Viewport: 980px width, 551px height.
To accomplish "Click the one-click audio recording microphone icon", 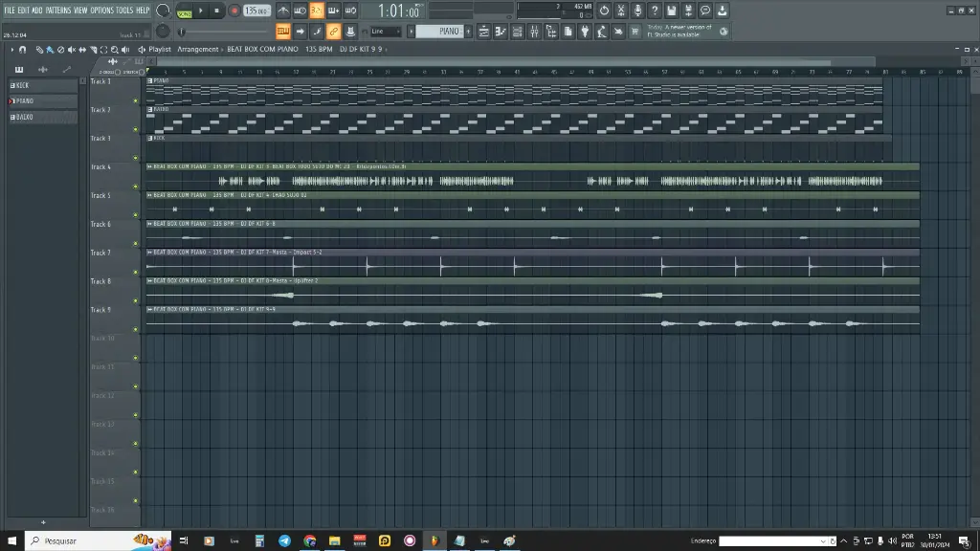I will tap(637, 11).
